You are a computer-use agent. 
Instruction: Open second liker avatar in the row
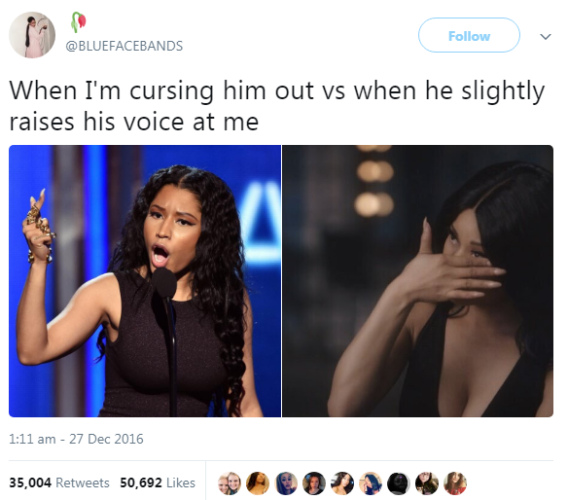(x=258, y=483)
